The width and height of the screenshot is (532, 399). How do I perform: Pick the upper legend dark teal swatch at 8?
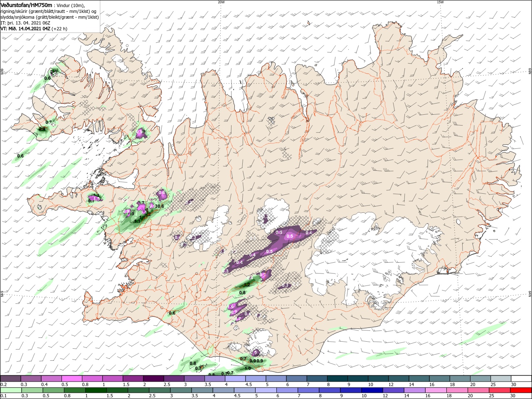click(x=337, y=379)
